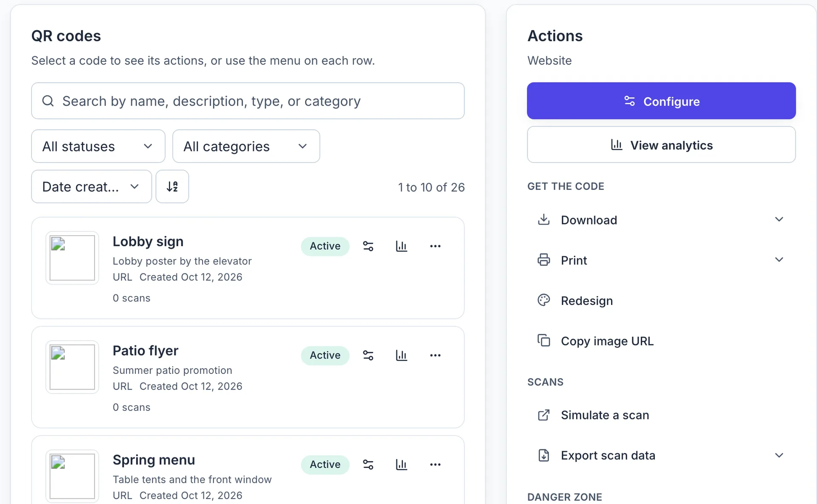This screenshot has height=504, width=817.
Task: Click "Lobby poster by the elevator" description
Action: [182, 261]
